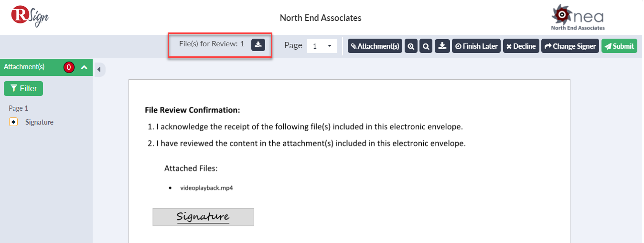Click the zoom in magnifier icon
The image size is (644, 243).
pyautogui.click(x=411, y=46)
